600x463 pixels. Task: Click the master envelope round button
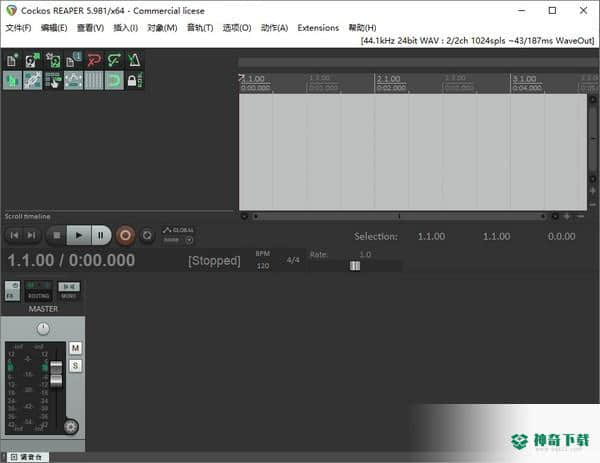pos(70,427)
